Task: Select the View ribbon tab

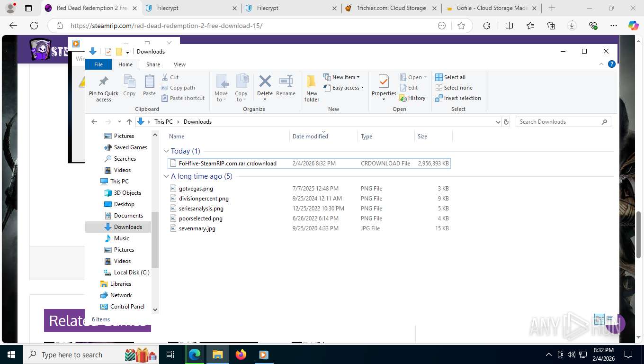Action: click(179, 64)
